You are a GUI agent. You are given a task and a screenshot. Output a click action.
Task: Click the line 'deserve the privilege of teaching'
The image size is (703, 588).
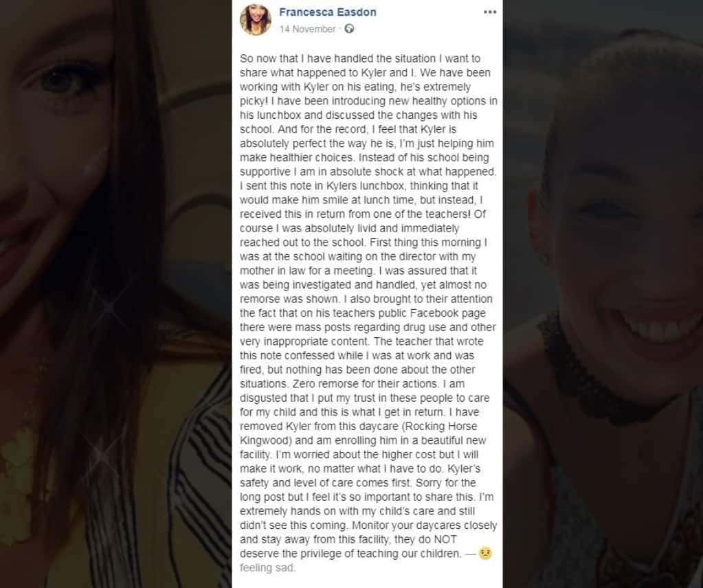click(350, 554)
